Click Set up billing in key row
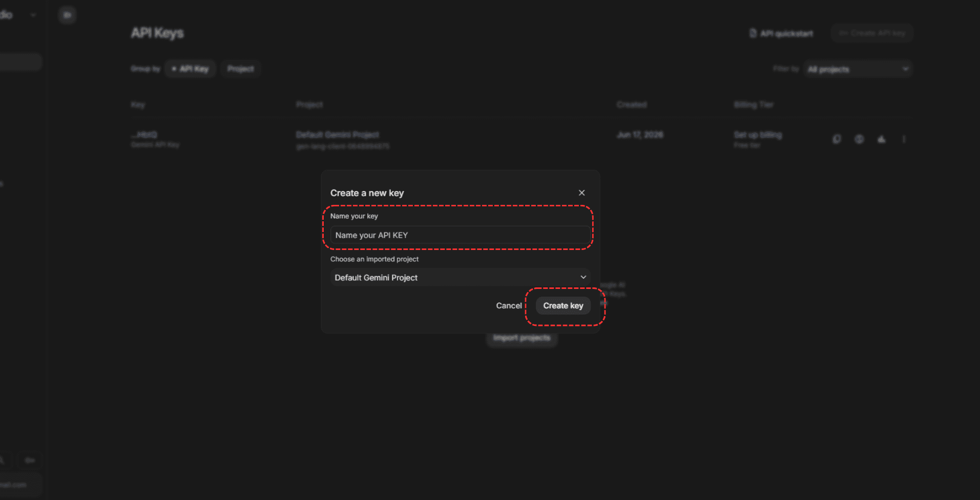This screenshot has height=500, width=980. coord(758,135)
